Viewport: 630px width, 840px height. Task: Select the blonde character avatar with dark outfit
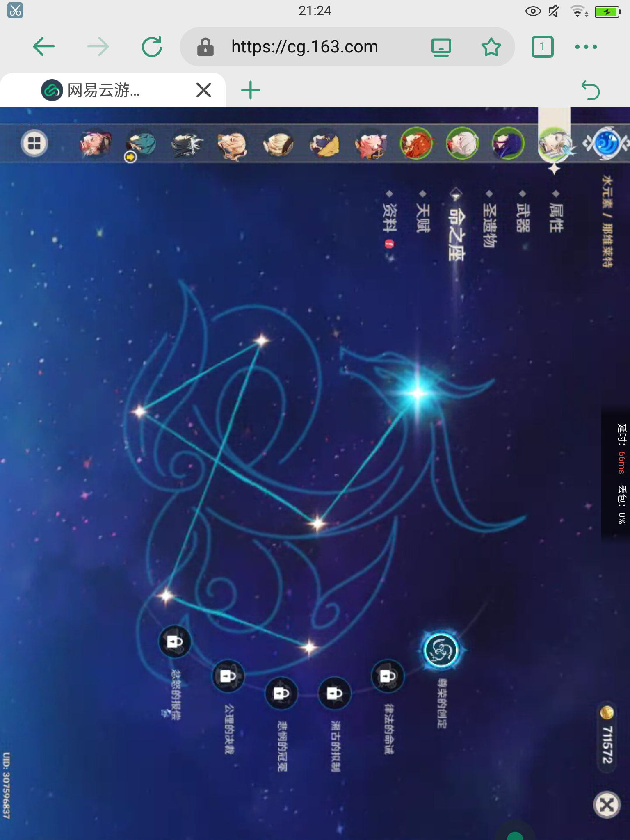(x=278, y=144)
